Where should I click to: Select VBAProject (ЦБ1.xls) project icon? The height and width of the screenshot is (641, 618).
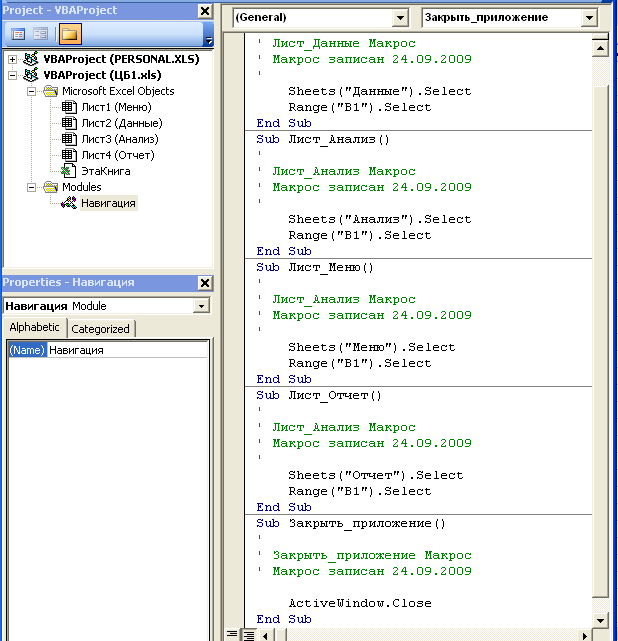click(x=31, y=75)
